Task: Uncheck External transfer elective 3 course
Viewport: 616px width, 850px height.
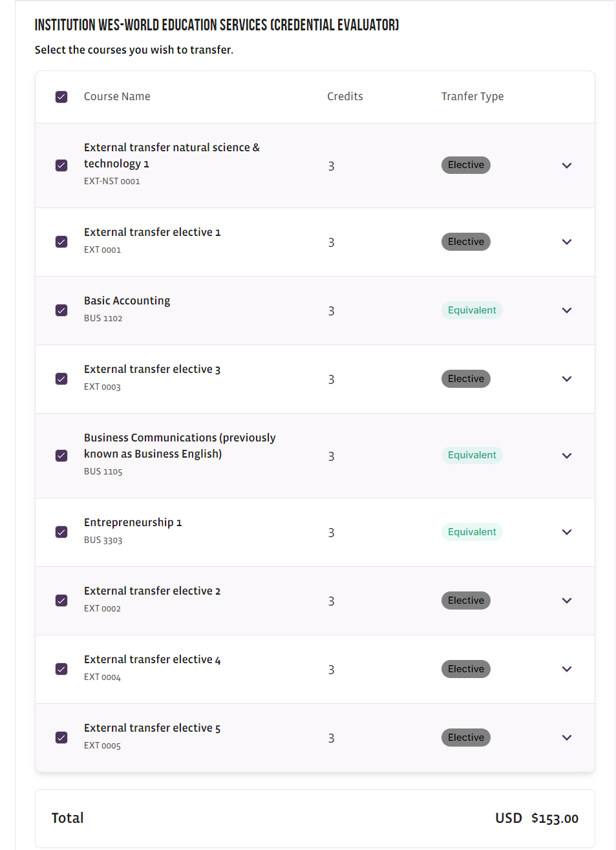Action: (x=61, y=379)
